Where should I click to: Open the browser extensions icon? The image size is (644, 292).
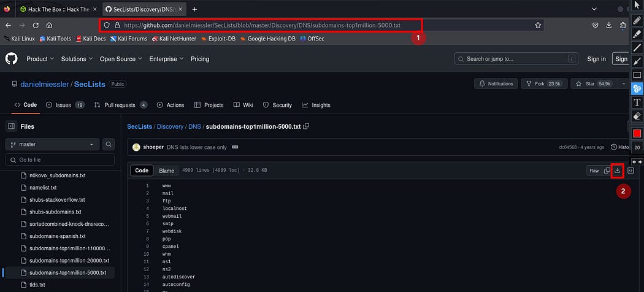[623, 25]
